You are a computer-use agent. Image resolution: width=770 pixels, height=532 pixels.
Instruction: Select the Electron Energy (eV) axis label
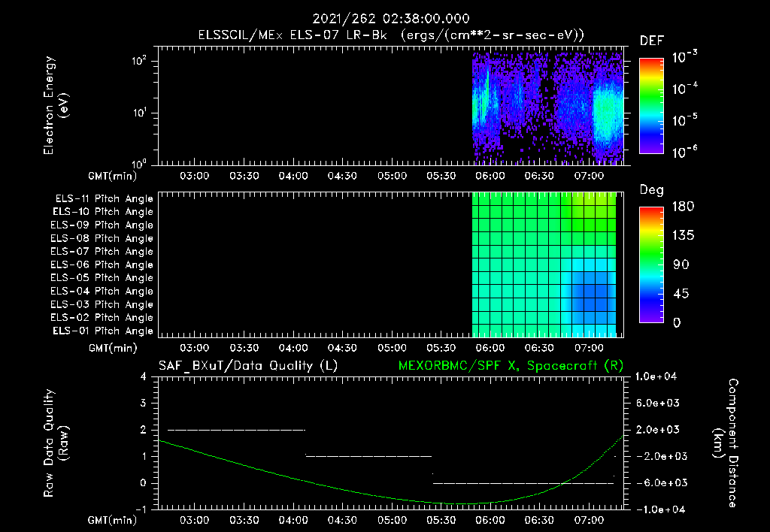pos(56,105)
